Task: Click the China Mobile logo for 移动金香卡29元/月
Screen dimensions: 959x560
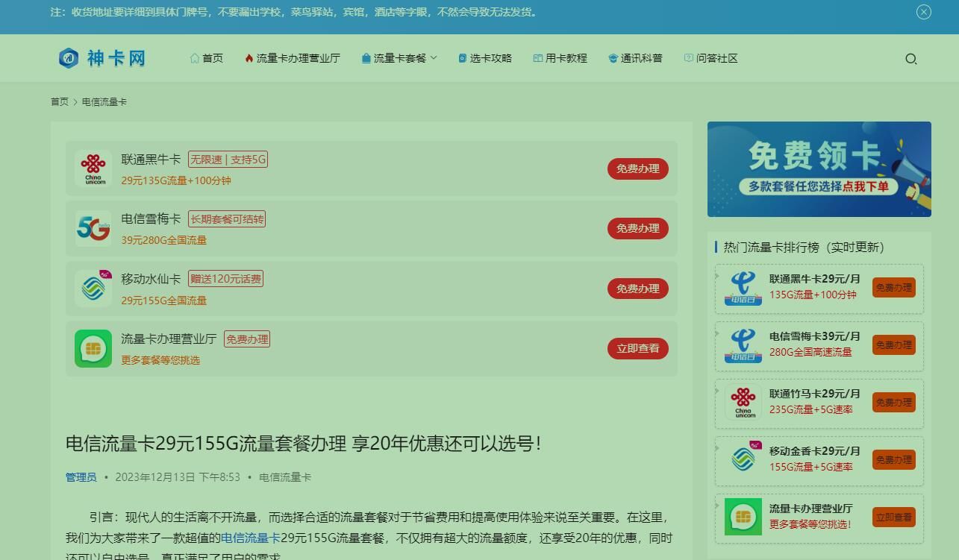Action: click(x=743, y=460)
